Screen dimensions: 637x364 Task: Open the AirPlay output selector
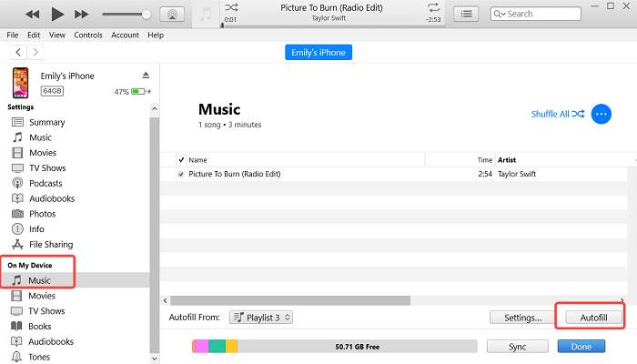click(172, 15)
